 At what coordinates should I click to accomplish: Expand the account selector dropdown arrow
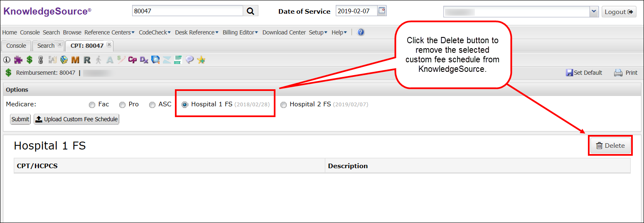point(593,12)
